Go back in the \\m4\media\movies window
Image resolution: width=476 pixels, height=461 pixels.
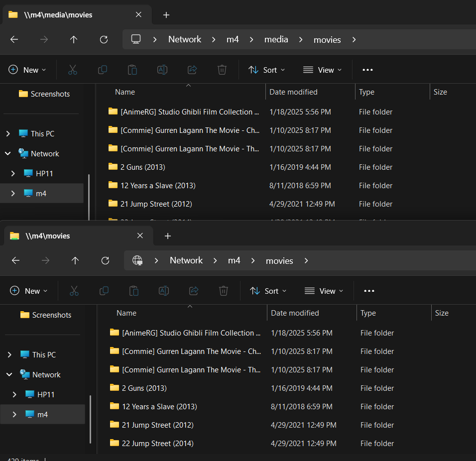pyautogui.click(x=14, y=40)
